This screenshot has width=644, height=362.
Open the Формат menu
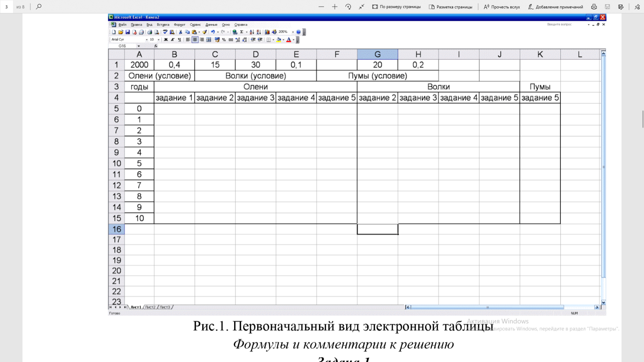(179, 25)
